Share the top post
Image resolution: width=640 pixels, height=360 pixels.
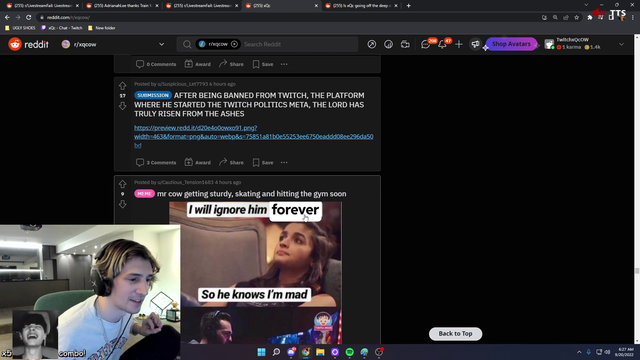pos(231,64)
